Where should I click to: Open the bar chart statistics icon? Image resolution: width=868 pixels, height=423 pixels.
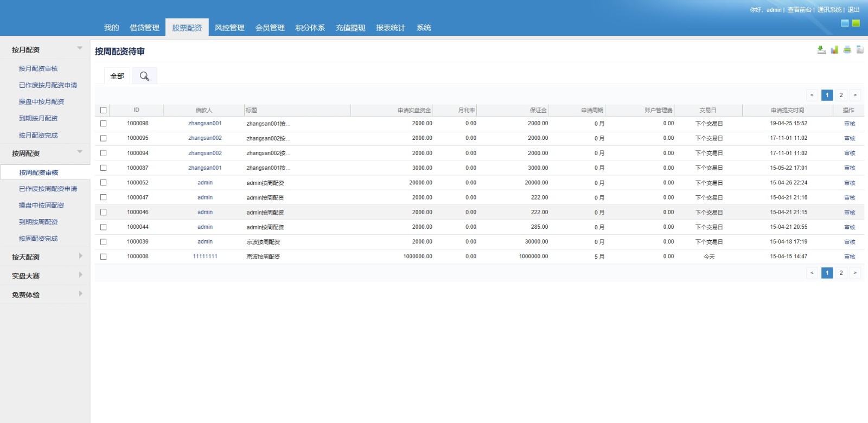tap(834, 50)
